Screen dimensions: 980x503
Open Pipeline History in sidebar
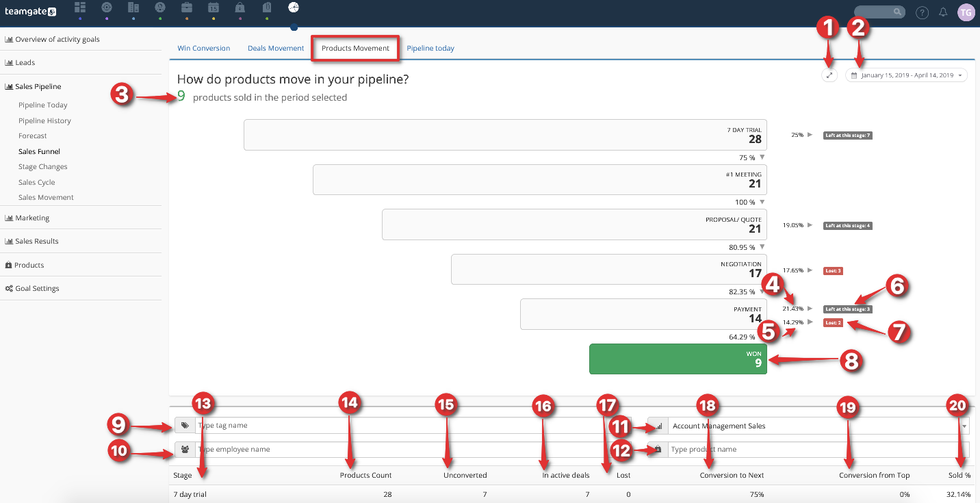(44, 121)
